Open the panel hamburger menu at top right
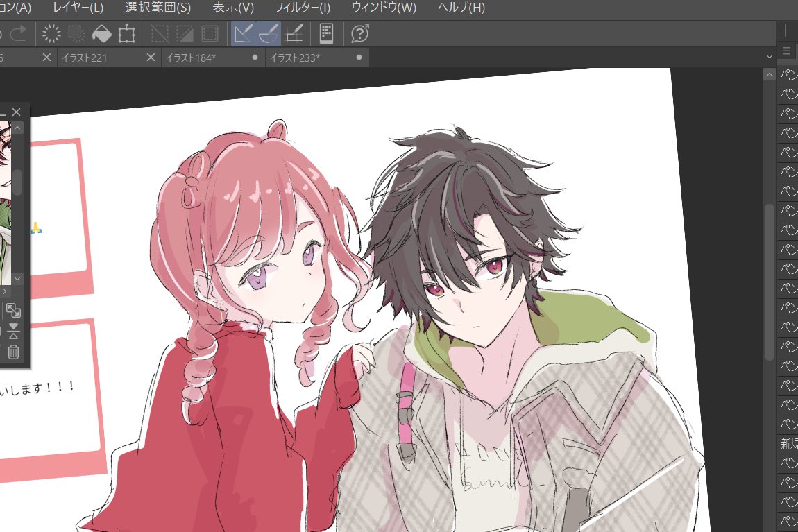The image size is (798, 532). [785, 49]
